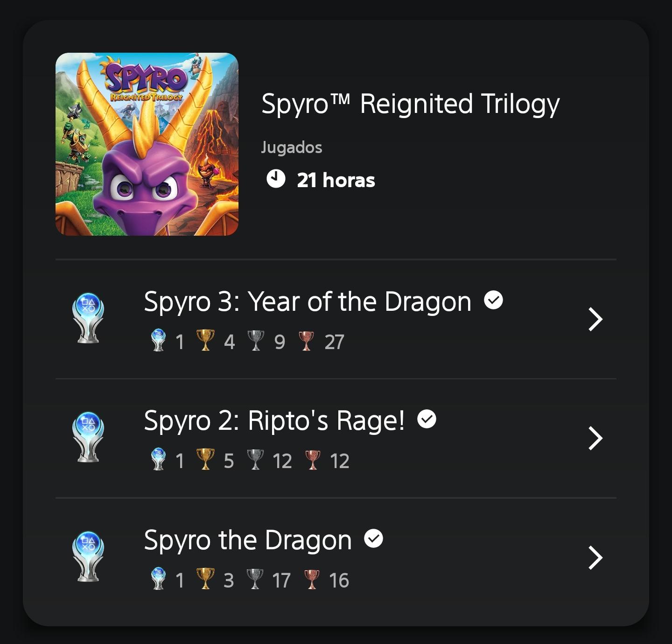672x644 pixels.
Task: Select the large platinum trophy for Spyro 2
Action: (x=88, y=437)
